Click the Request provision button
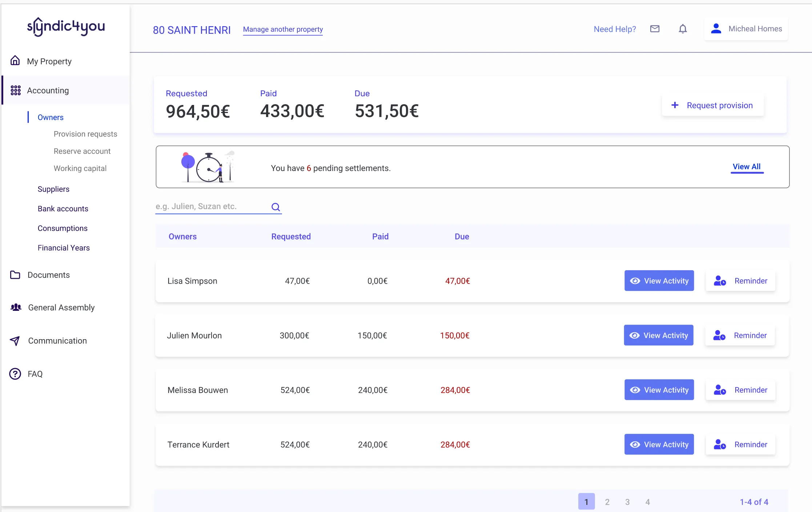Screen dimensions: 812x512 click(x=712, y=105)
